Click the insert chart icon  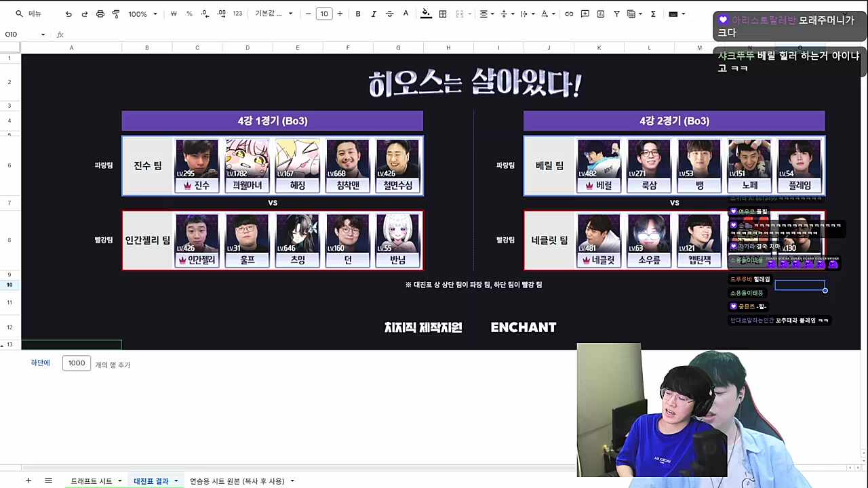click(601, 14)
